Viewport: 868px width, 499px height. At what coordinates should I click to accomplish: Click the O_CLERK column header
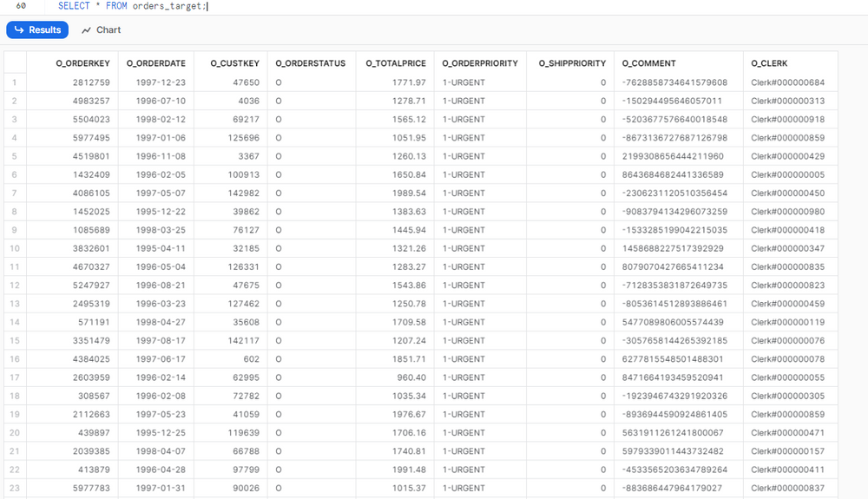(769, 63)
